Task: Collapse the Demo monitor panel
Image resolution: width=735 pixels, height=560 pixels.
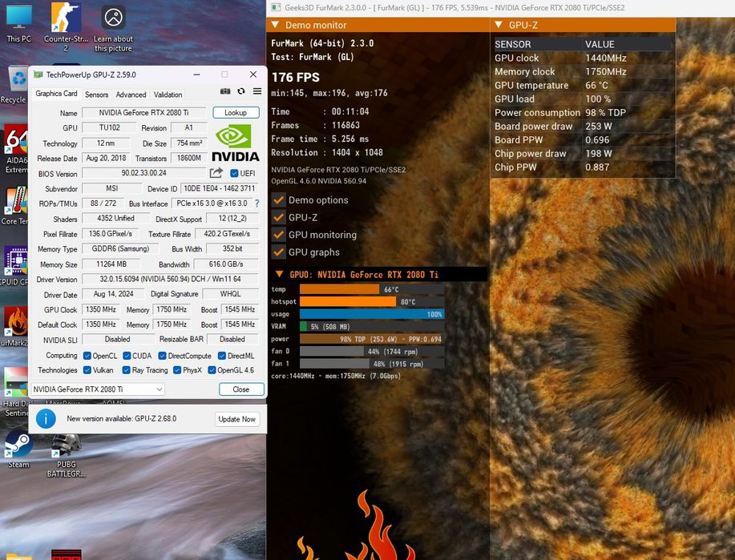Action: pyautogui.click(x=275, y=25)
